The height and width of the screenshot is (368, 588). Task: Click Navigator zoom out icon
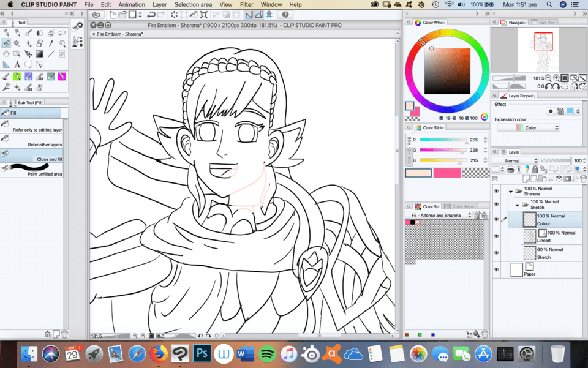(548, 78)
